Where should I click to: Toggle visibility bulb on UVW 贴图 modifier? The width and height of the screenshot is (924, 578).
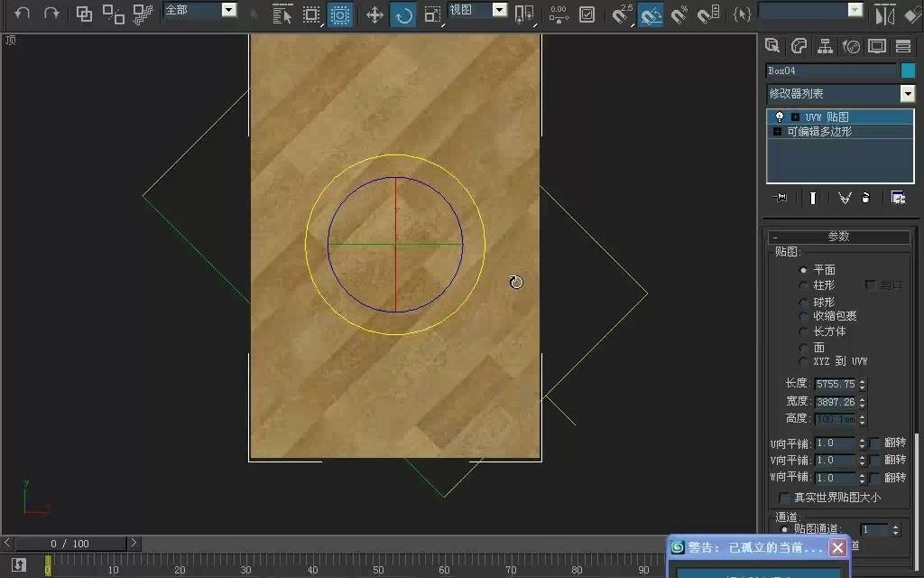(780, 117)
